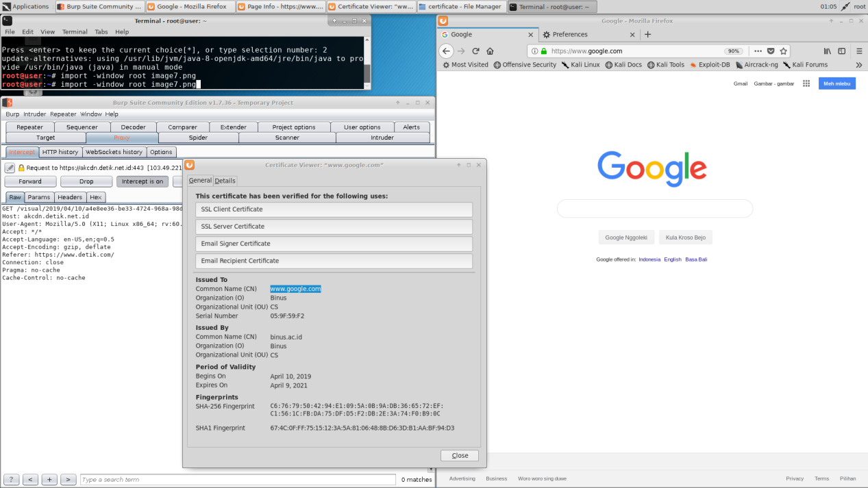This screenshot has width=868, height=488.
Task: Open the Google apps grid icon
Action: click(x=806, y=84)
